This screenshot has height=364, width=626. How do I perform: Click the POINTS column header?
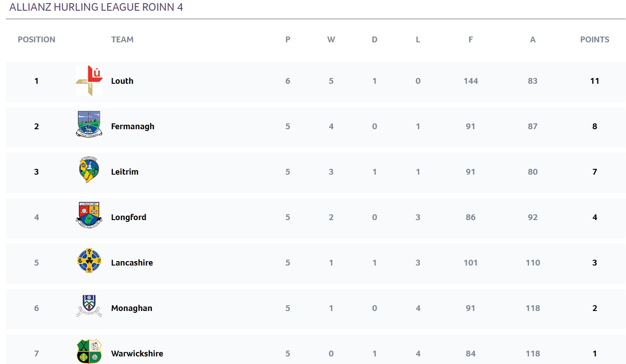(x=594, y=40)
